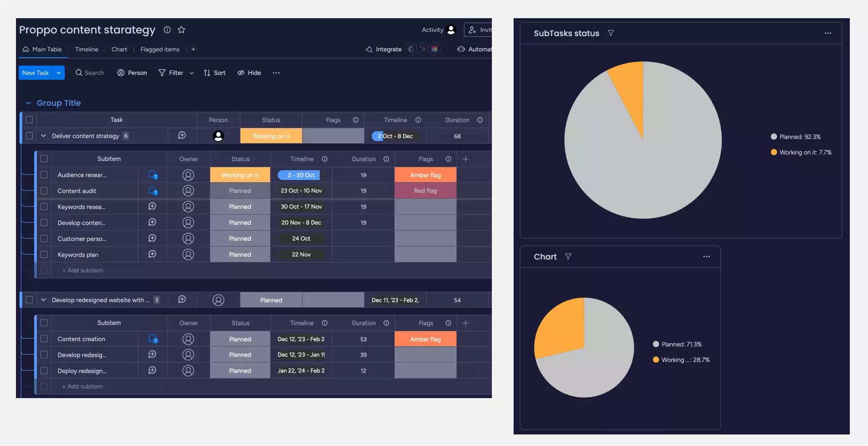Viewport: 868px width, 446px height.
Task: Open toolbar more options ellipsis
Action: click(276, 73)
